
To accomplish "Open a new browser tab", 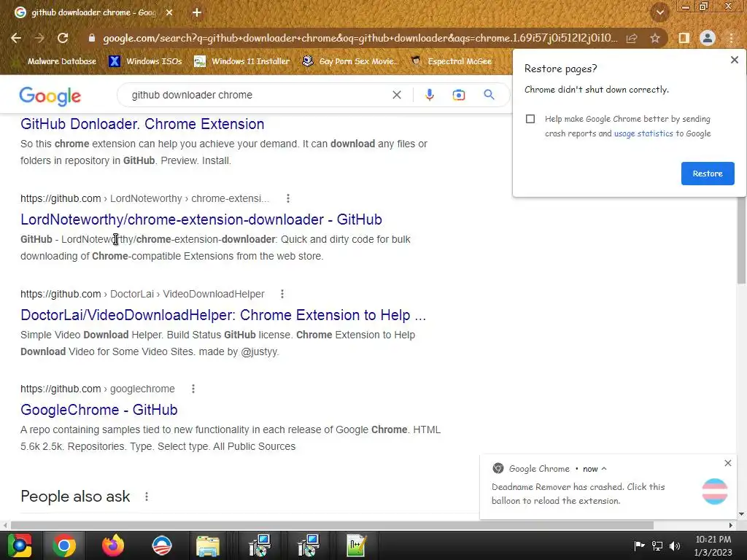I will pyautogui.click(x=197, y=12).
